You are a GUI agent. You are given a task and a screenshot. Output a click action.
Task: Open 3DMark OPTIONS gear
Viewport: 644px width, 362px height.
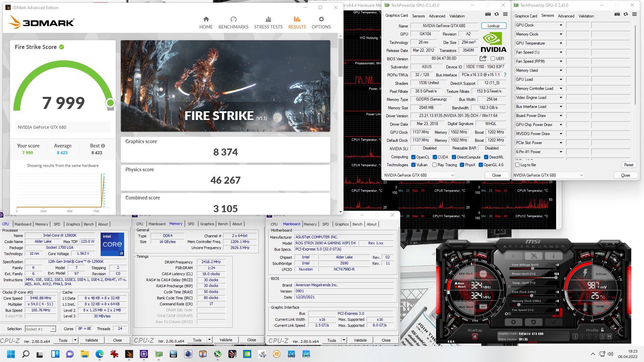321,23
